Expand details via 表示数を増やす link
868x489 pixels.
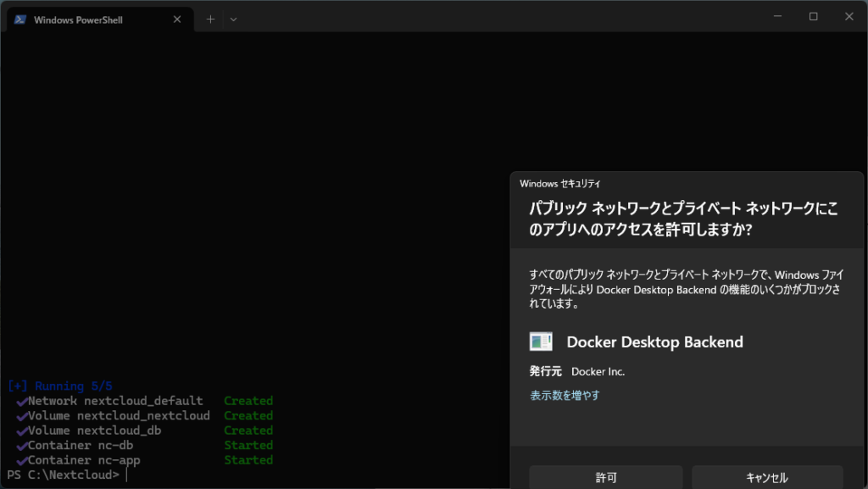[x=565, y=395]
